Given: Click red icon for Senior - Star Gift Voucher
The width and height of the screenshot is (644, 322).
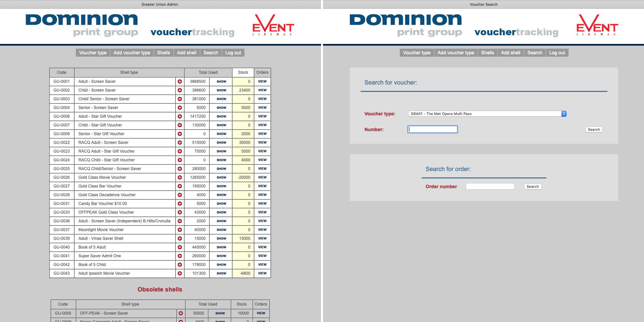Looking at the screenshot, I should click(x=180, y=134).
